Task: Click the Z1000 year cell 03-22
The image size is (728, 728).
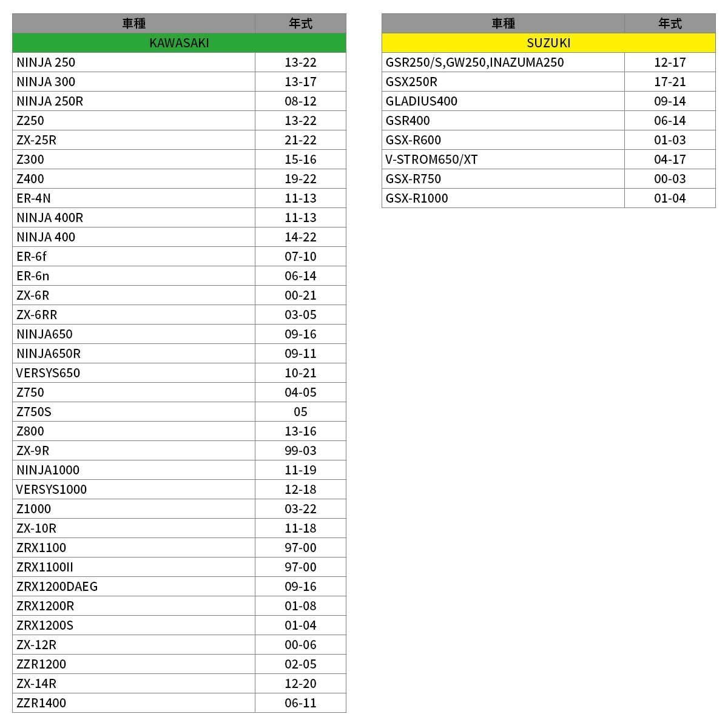Action: [300, 509]
